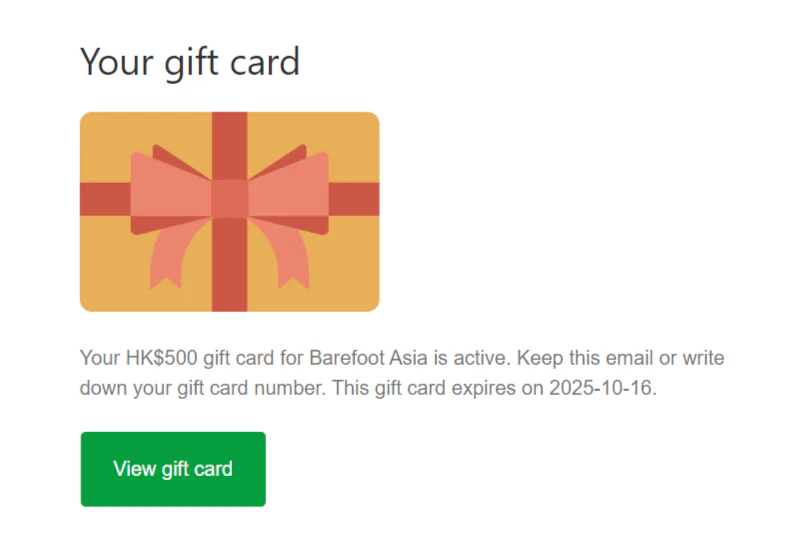The image size is (807, 547).
Task: Click the "Barefoot Asia" store name text
Action: tap(368, 358)
